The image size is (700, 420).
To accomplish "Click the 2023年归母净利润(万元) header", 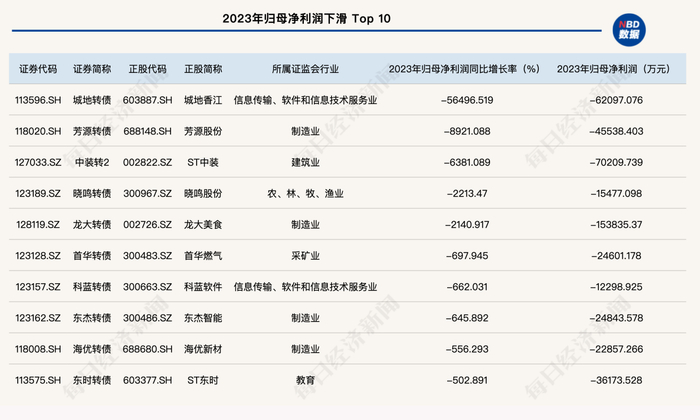I will coord(613,69).
